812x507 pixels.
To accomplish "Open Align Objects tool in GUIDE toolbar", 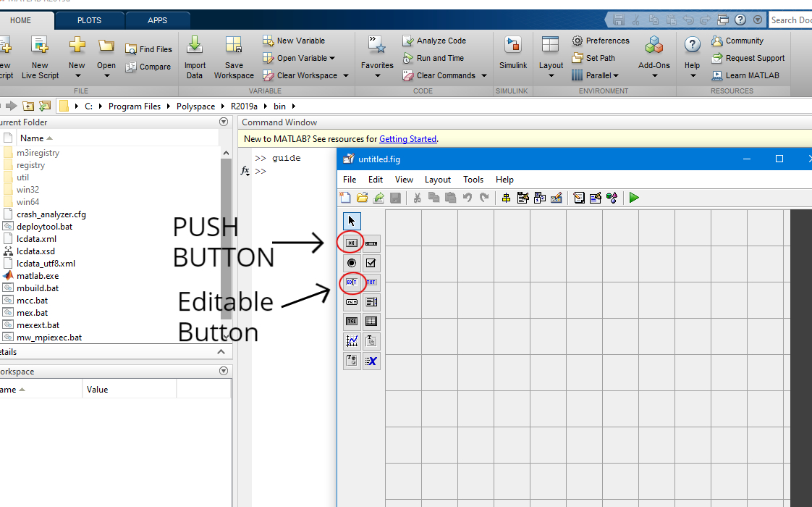I will point(506,198).
